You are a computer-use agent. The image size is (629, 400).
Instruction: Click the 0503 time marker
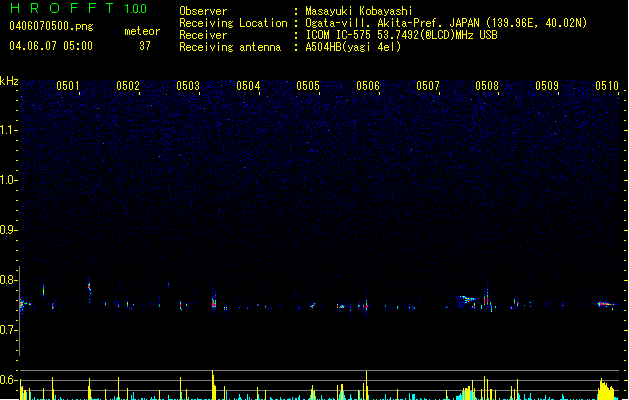[x=188, y=86]
